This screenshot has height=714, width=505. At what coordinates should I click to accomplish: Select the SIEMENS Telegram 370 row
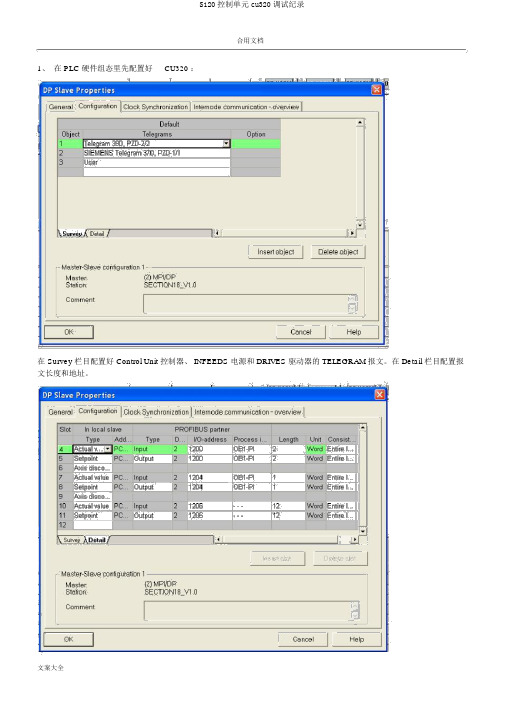click(157, 153)
